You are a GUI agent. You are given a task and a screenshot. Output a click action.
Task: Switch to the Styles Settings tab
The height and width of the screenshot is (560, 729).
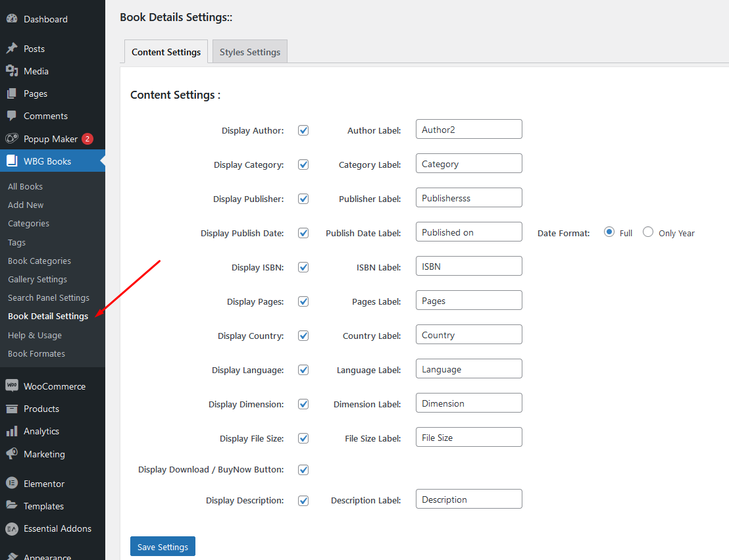(x=250, y=51)
